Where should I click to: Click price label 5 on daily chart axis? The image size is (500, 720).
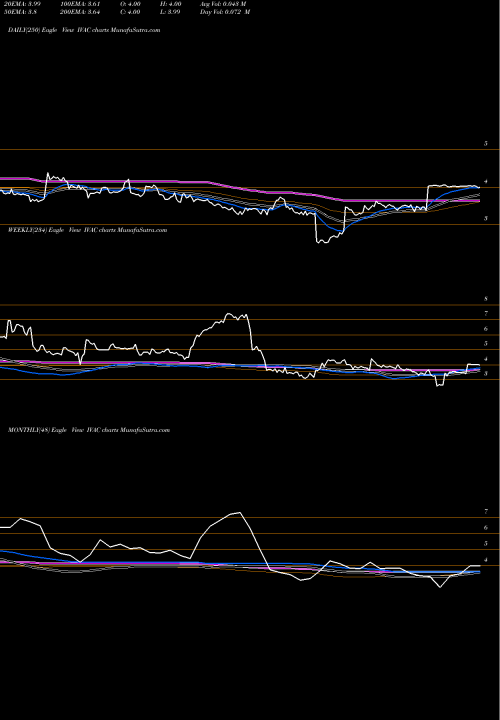click(486, 144)
